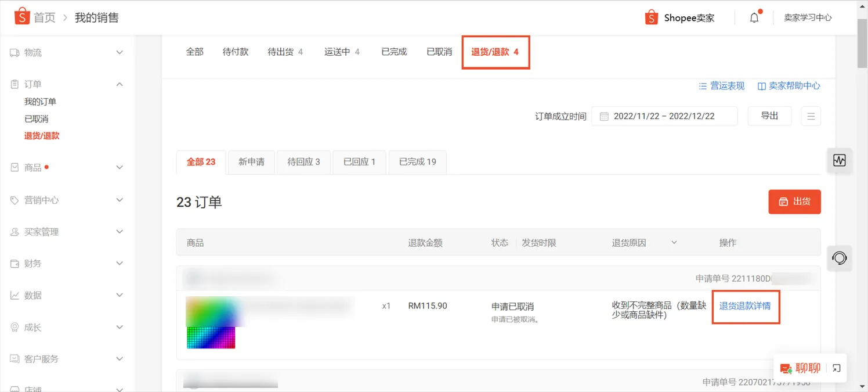
Task: Click the list view icon beside 导出
Action: [x=811, y=116]
